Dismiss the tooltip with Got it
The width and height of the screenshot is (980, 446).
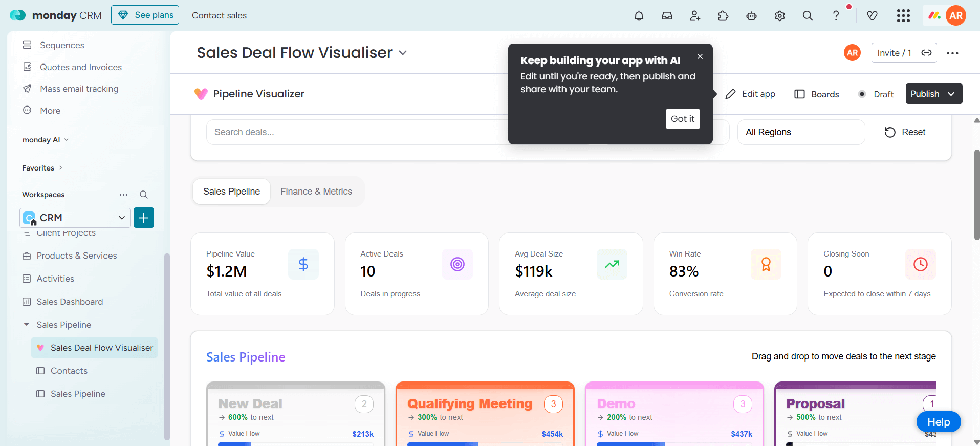pos(683,119)
